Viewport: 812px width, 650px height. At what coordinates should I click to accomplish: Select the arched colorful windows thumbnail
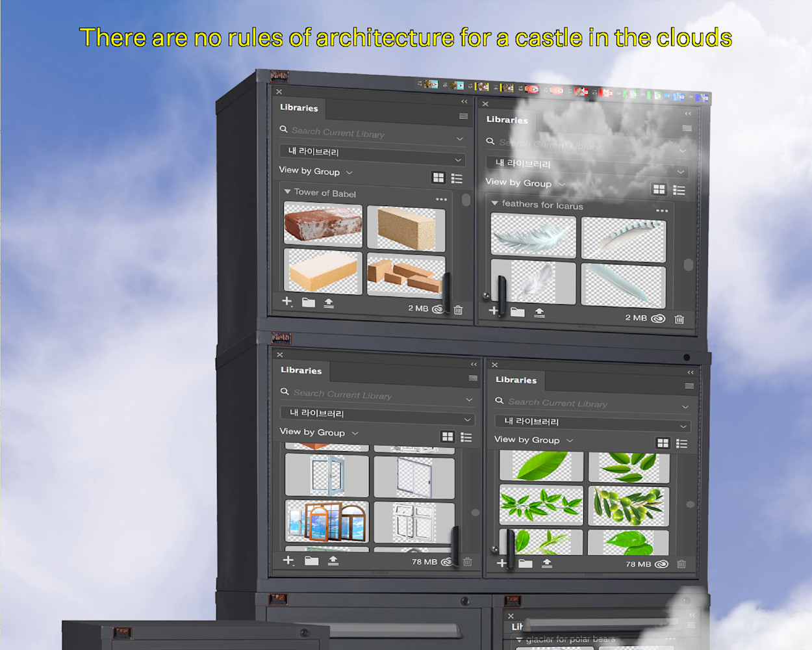[327, 521]
